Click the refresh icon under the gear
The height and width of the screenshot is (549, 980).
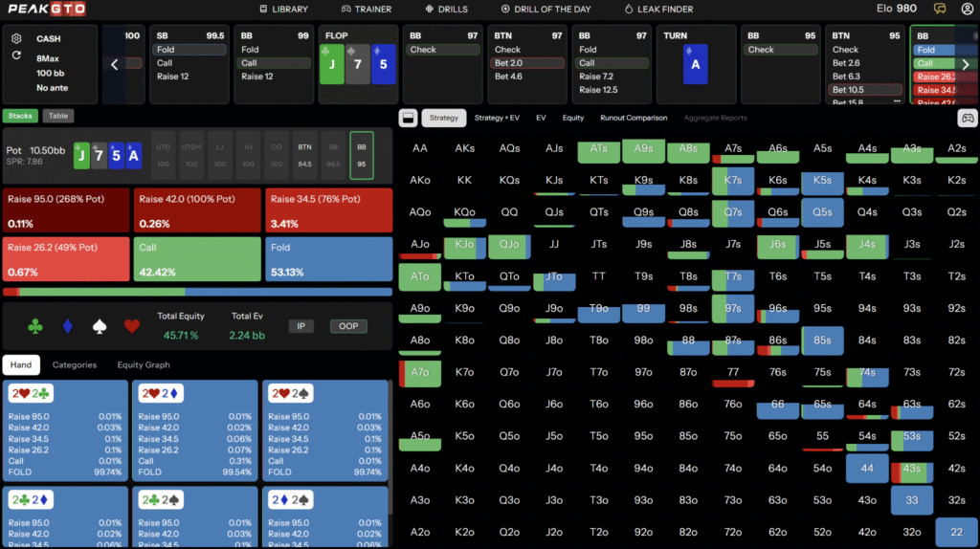tap(17, 55)
